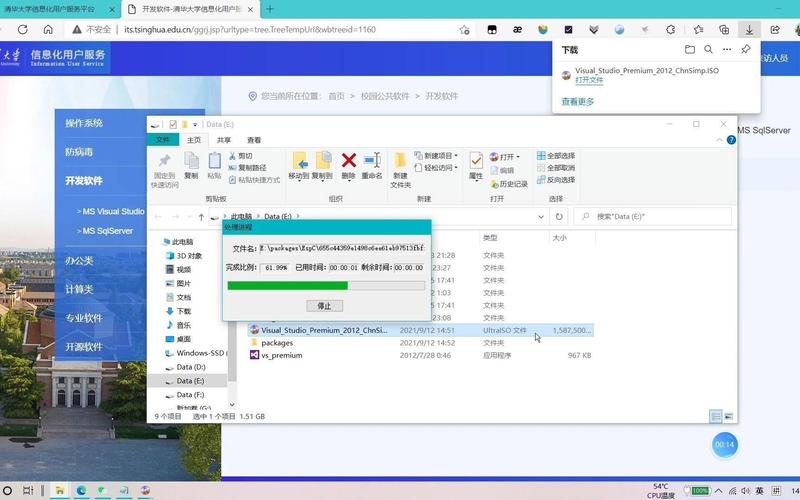Pin the downloads panel with pushpin icon
The width and height of the screenshot is (800, 500).
point(745,49)
